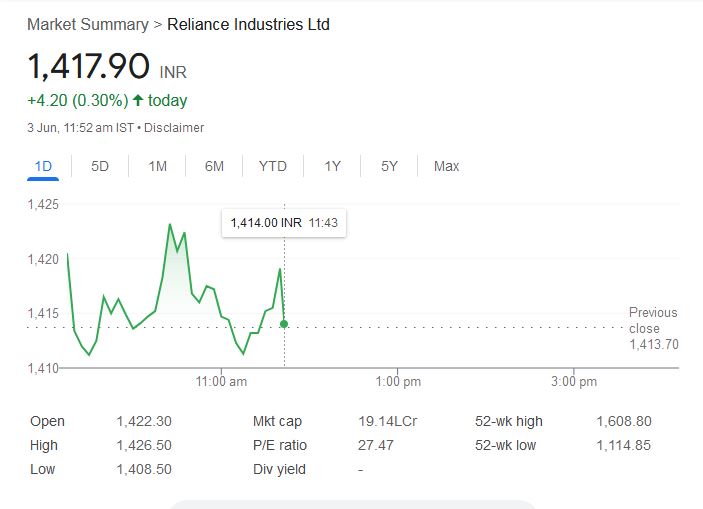703x509 pixels.
Task: Switch to the 5D chart tab
Action: (x=100, y=166)
